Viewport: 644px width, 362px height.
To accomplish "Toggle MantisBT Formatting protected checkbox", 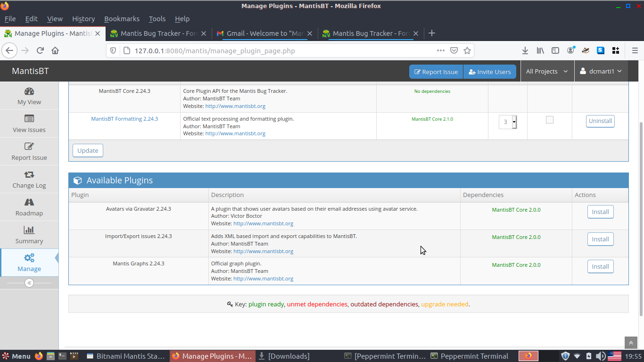I will click(x=549, y=120).
